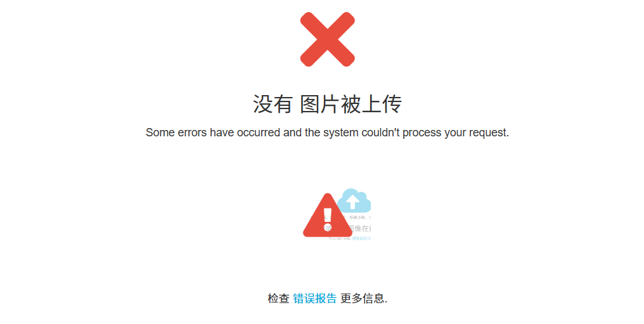Click the word "system" in error message
644x324 pixels.
point(341,133)
